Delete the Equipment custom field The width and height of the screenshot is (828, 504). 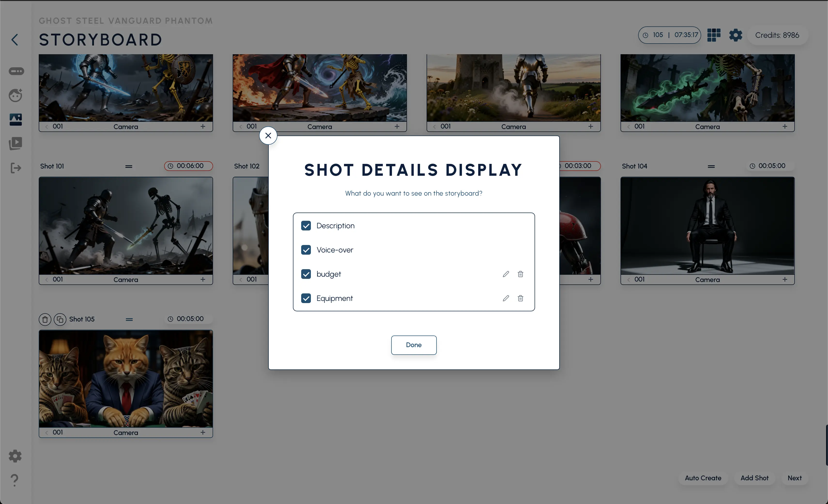pyautogui.click(x=520, y=298)
